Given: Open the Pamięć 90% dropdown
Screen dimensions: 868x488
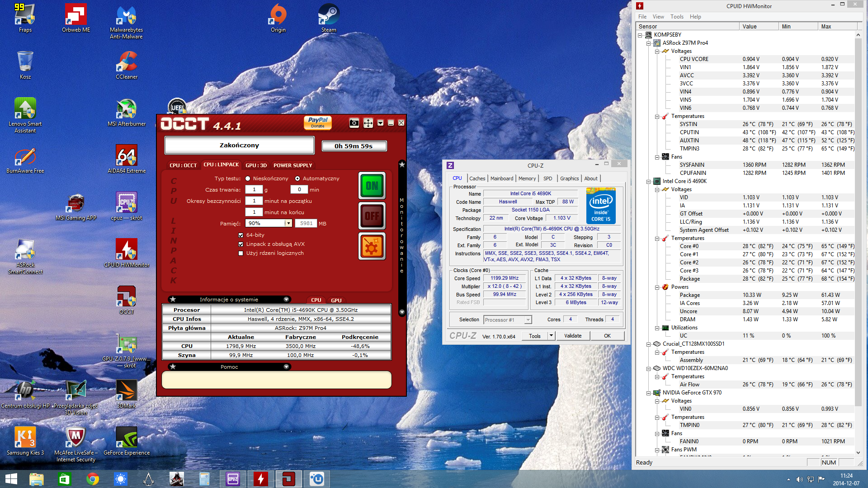Looking at the screenshot, I should 288,223.
